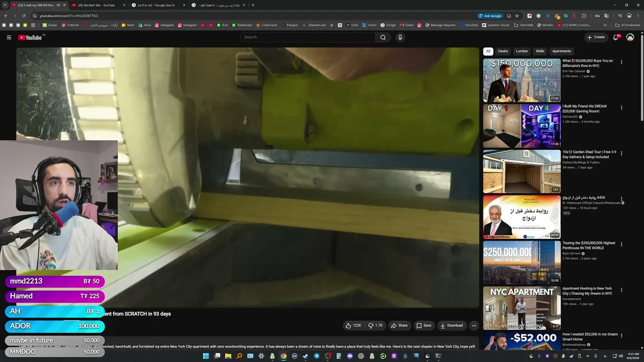Open the Epidemic Sound bookmark
644x362 pixels.
coord(495,25)
